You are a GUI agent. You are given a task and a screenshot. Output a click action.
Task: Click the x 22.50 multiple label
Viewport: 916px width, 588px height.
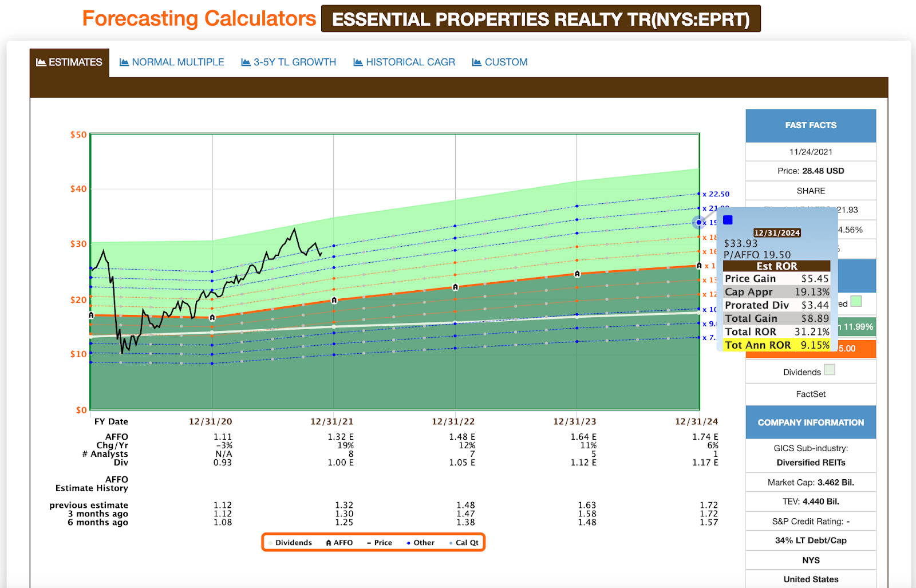pos(716,194)
